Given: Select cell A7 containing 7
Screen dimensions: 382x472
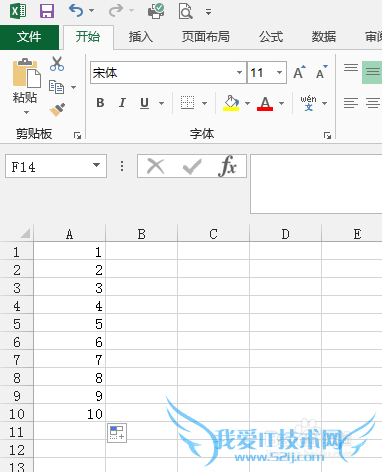Looking at the screenshot, I should click(x=69, y=360).
